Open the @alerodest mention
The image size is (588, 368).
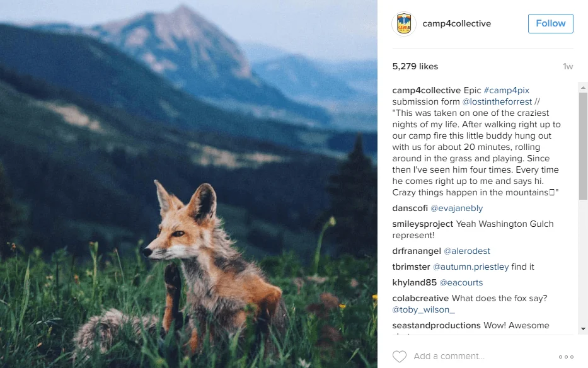467,251
